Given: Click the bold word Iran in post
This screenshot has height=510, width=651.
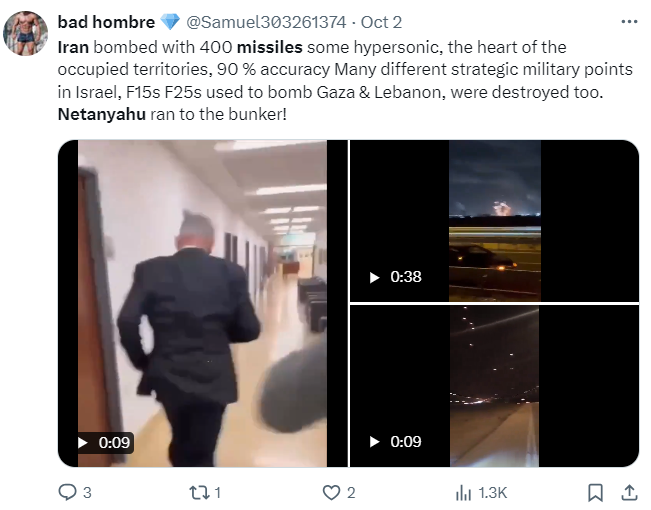Looking at the screenshot, I should point(73,47).
